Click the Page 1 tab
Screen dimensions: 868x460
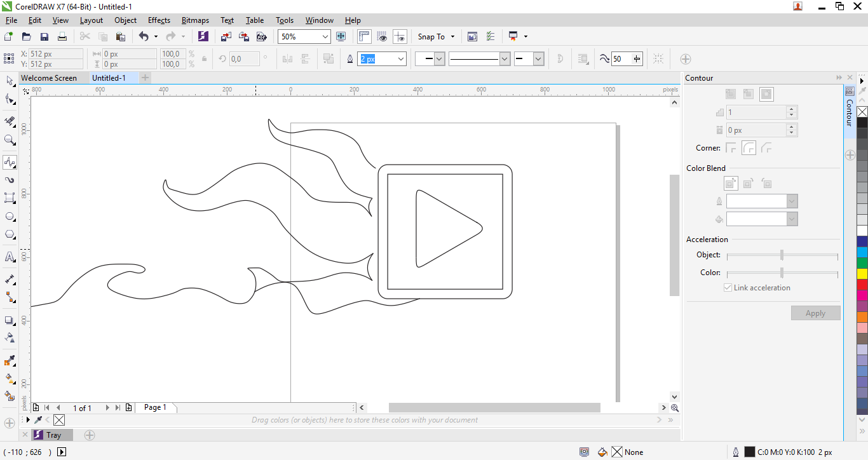pos(155,407)
